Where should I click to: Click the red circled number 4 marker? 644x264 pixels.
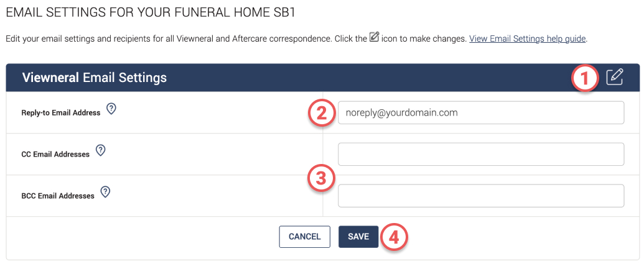394,237
